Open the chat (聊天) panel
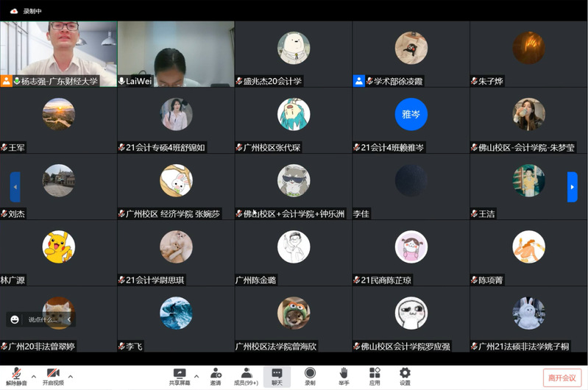Viewport: 588px width, 390px height. (x=277, y=373)
